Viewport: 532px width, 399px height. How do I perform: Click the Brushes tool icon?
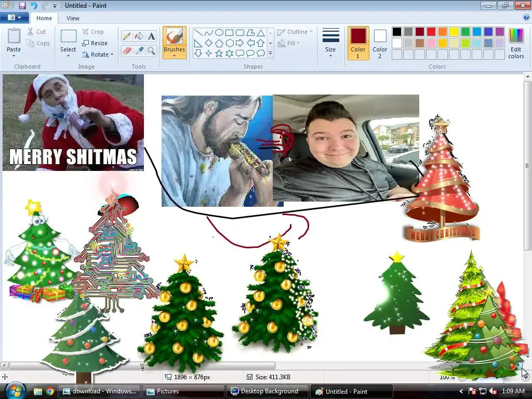pyautogui.click(x=175, y=36)
